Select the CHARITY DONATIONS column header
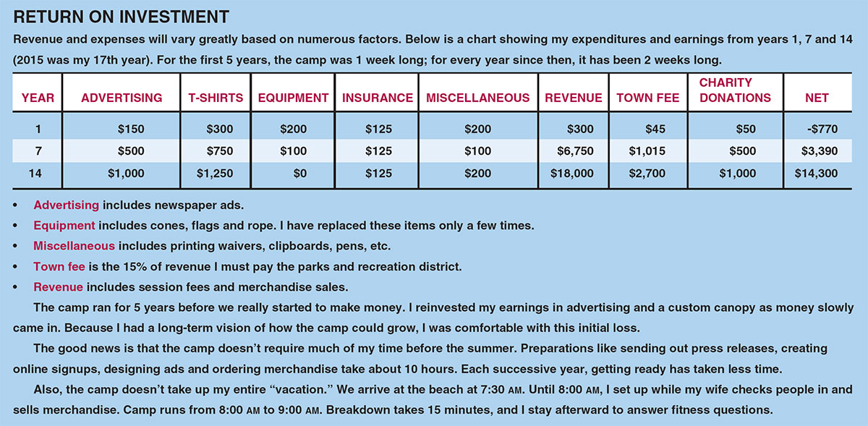Screen dimensions: 868x426 pyautogui.click(x=735, y=90)
